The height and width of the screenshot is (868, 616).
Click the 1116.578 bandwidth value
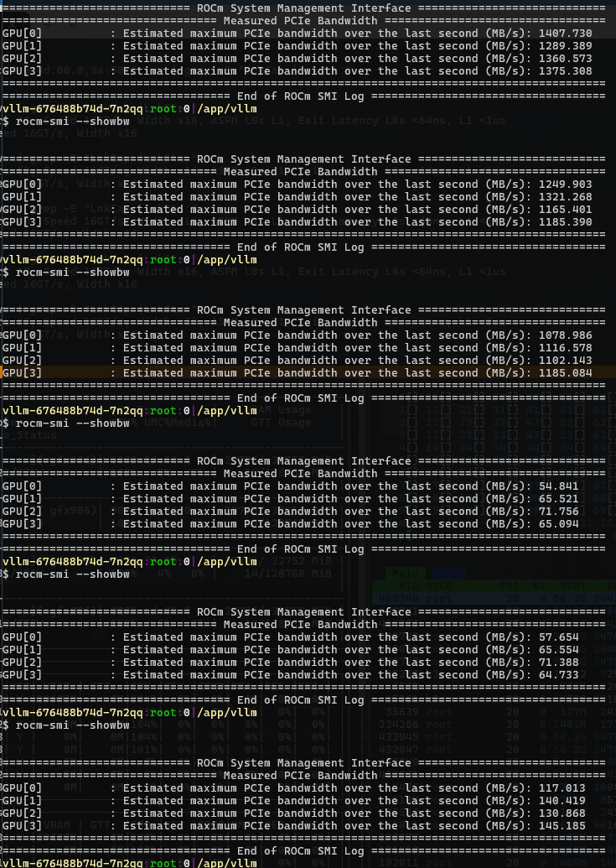(565, 348)
